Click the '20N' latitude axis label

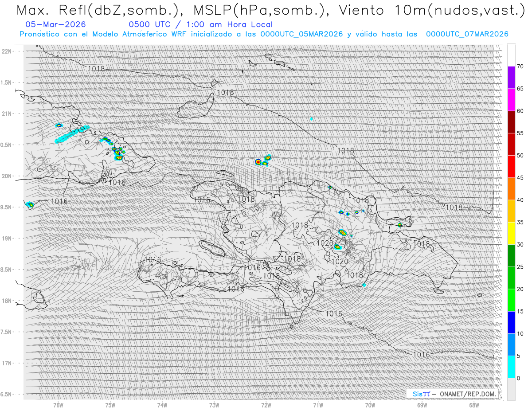(7, 176)
